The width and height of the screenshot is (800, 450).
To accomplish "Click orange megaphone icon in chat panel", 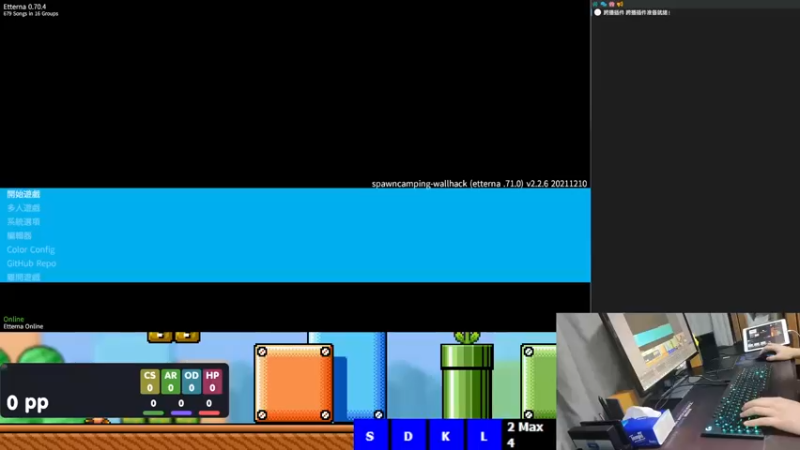I will point(620,4).
